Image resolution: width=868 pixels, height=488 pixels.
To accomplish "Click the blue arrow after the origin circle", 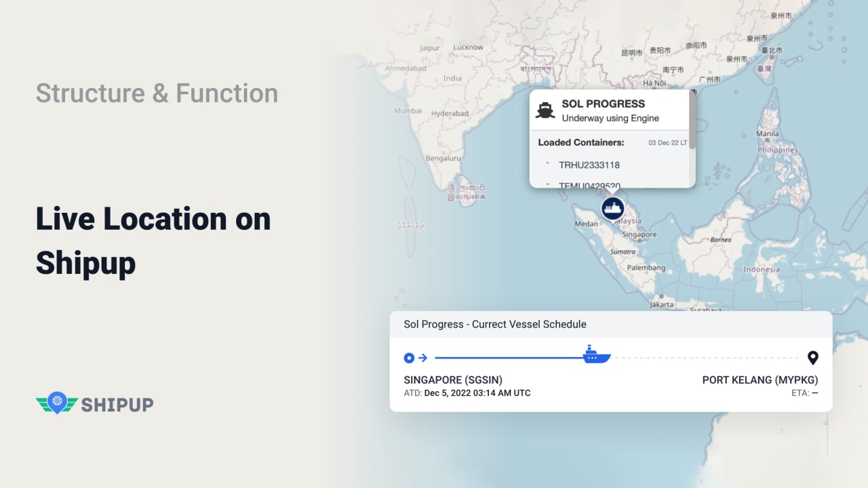I will tap(422, 358).
